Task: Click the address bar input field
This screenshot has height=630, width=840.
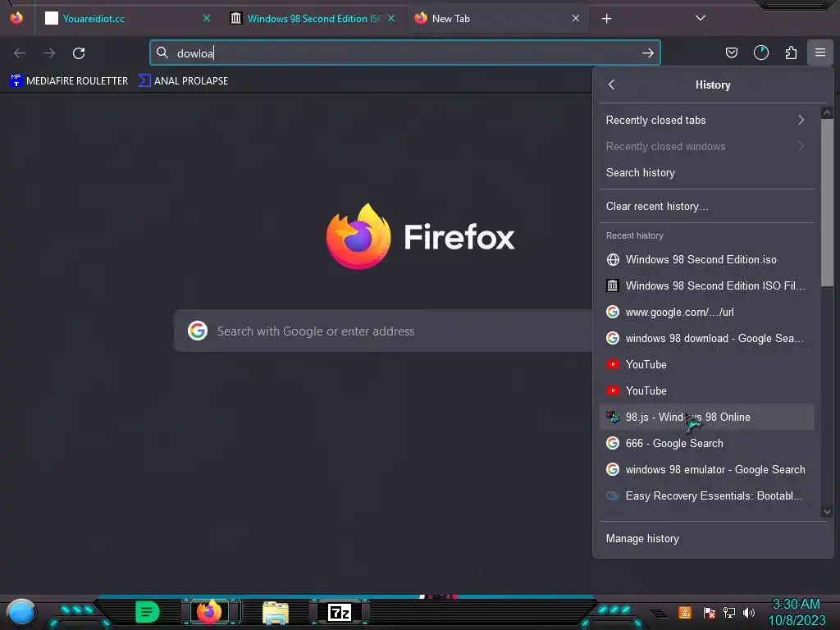Action: (404, 53)
